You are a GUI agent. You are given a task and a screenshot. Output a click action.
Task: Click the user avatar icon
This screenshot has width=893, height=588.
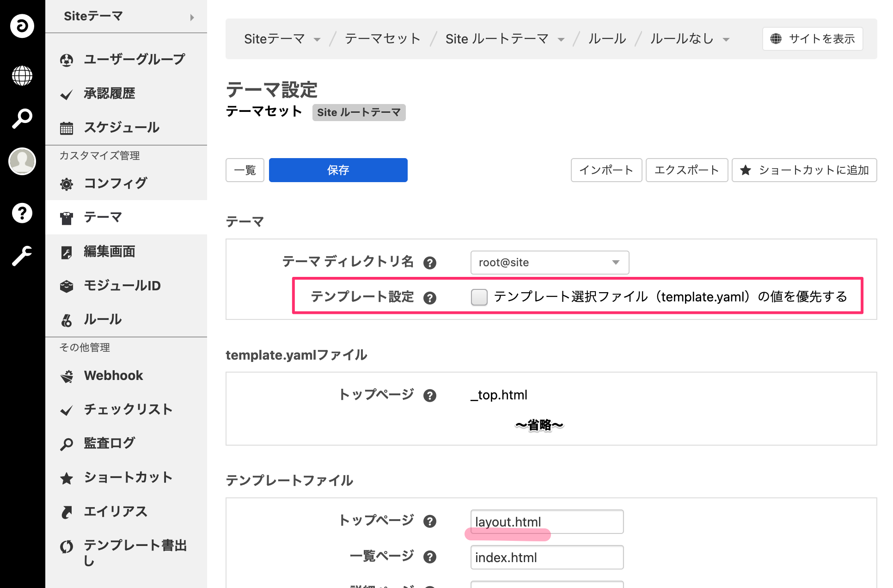(x=22, y=161)
